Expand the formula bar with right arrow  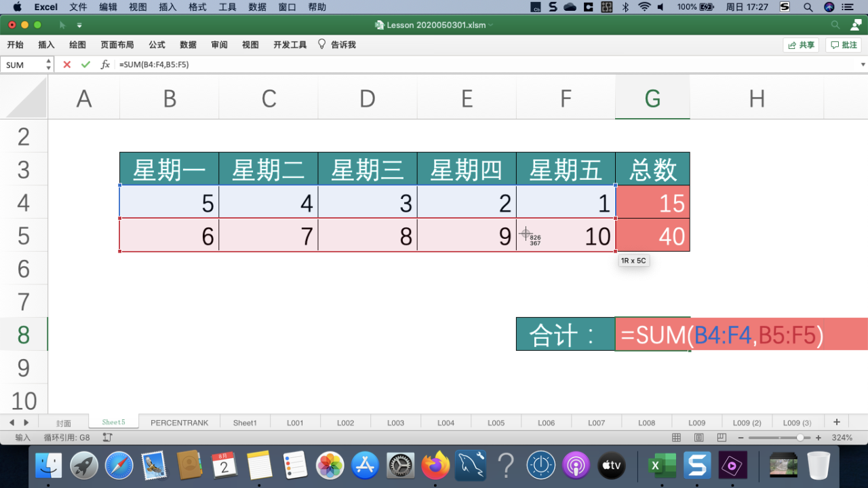[863, 64]
